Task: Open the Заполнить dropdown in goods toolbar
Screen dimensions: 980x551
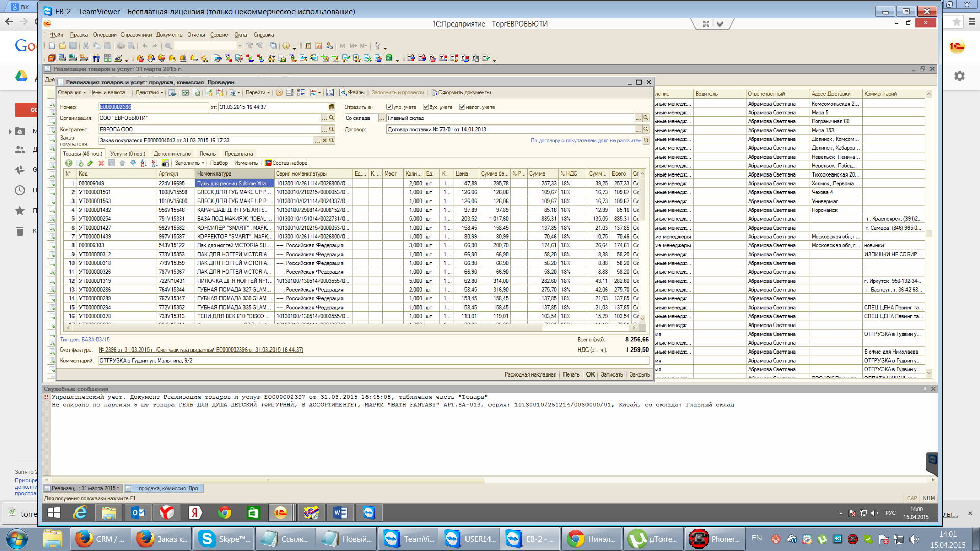Action: coord(189,163)
